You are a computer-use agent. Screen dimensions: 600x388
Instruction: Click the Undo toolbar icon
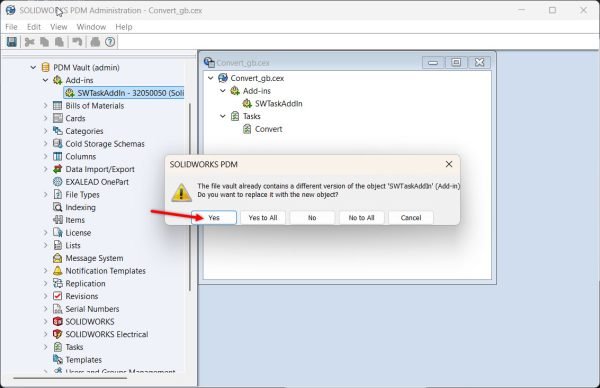click(x=77, y=42)
